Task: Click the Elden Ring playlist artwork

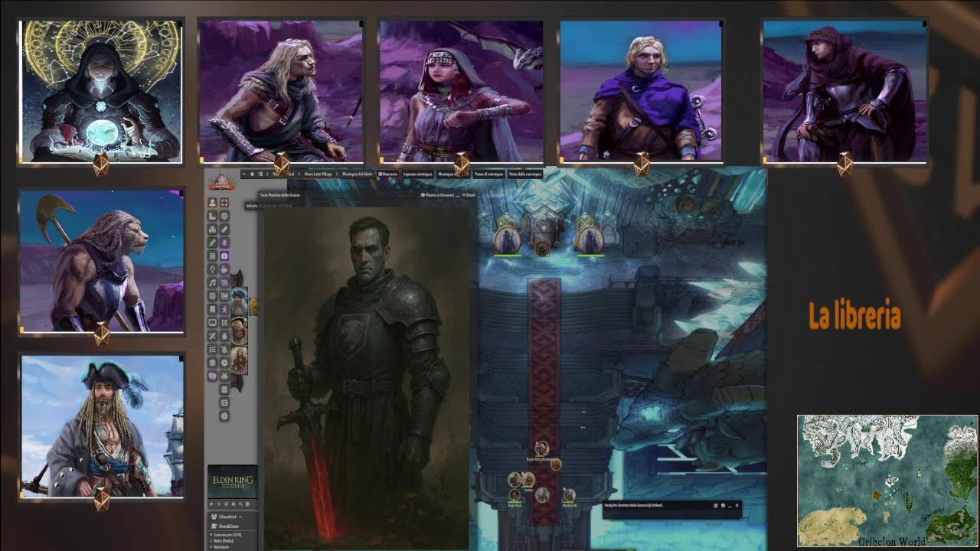Action: click(x=233, y=481)
